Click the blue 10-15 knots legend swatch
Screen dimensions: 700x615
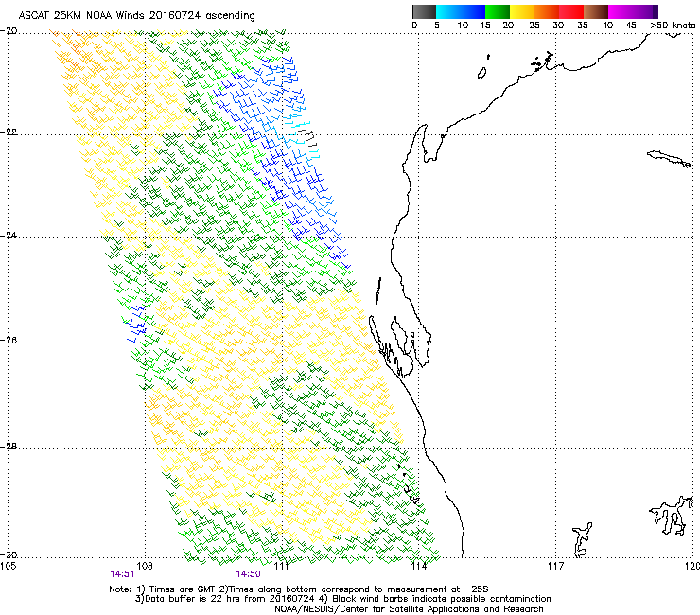tap(473, 11)
